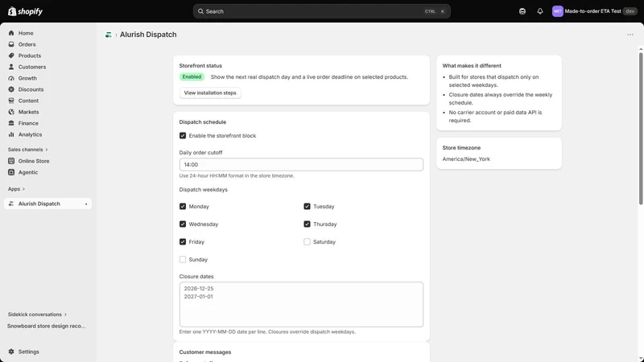Open the notifications bell

pos(539,11)
